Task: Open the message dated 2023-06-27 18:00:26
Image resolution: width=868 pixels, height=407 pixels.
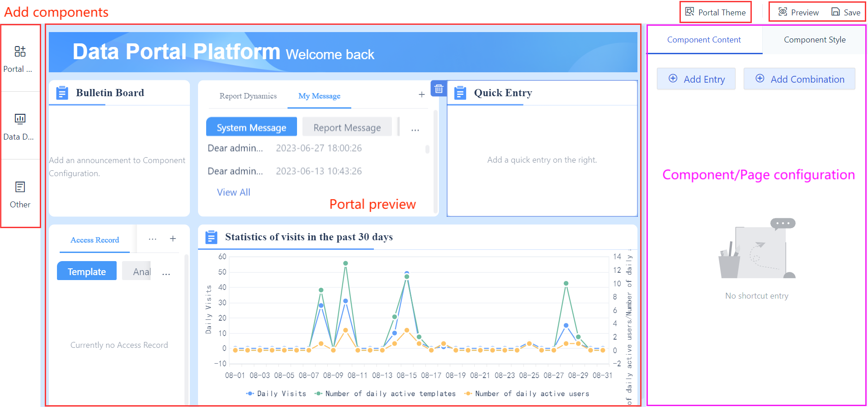Action: pyautogui.click(x=285, y=148)
